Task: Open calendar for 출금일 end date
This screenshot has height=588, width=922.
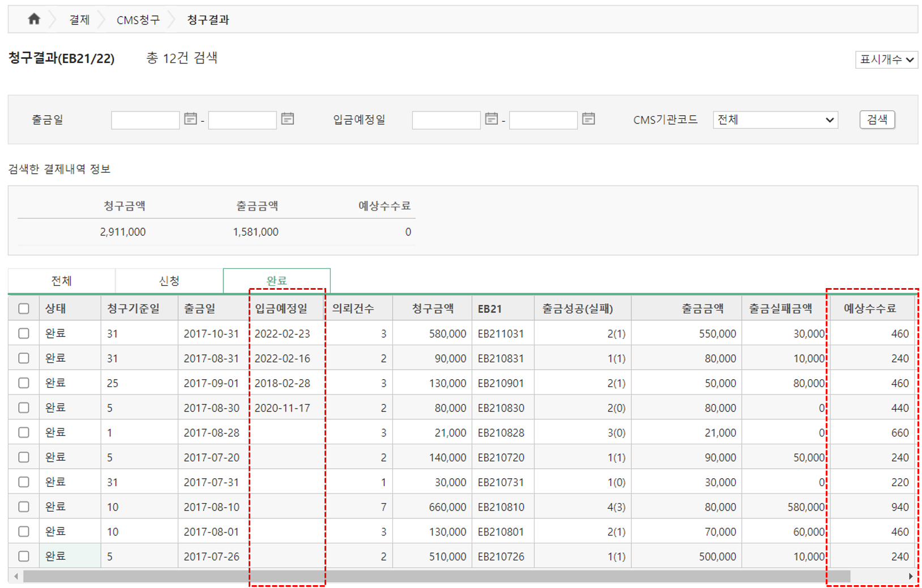Action: [288, 119]
